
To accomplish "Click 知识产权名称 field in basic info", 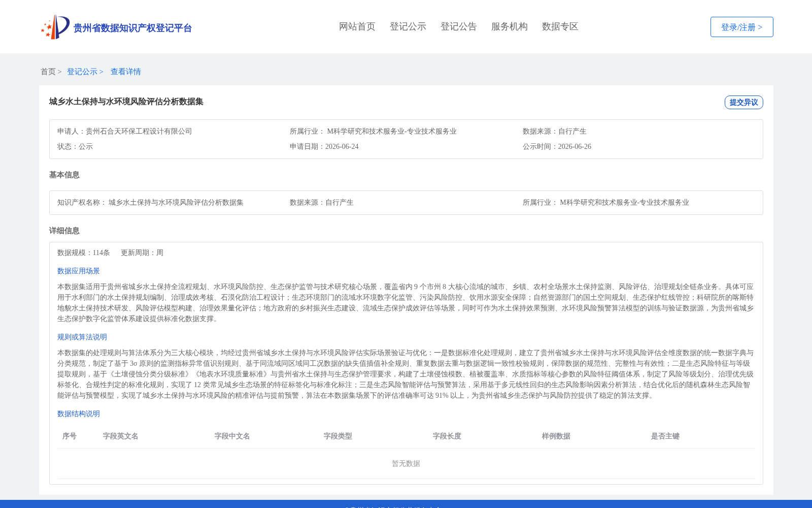I will point(150,202).
